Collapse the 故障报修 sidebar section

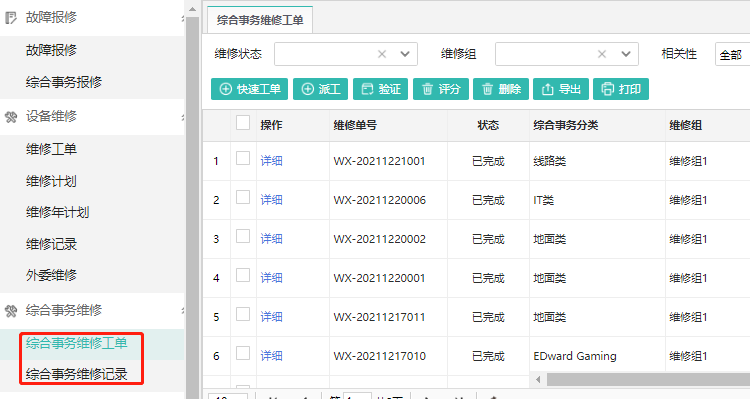click(183, 18)
